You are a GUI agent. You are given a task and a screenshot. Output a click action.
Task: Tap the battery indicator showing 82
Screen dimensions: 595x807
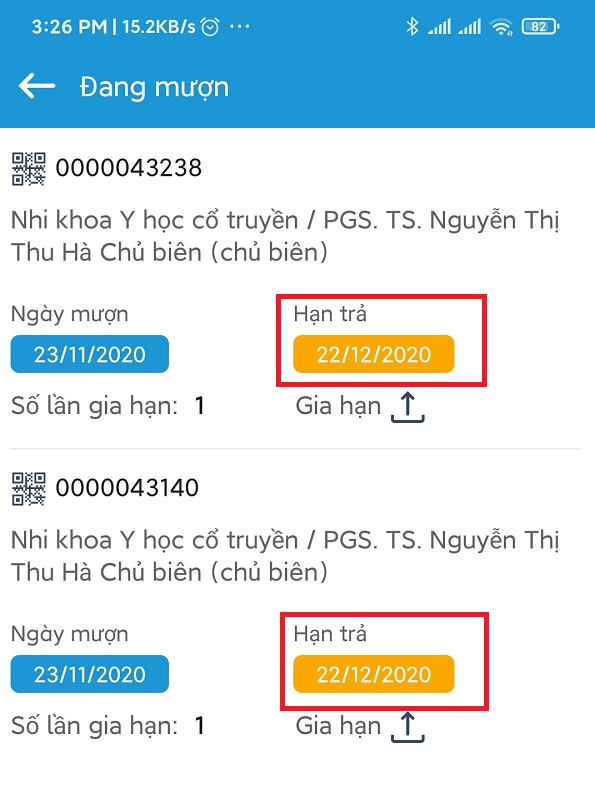pos(540,26)
